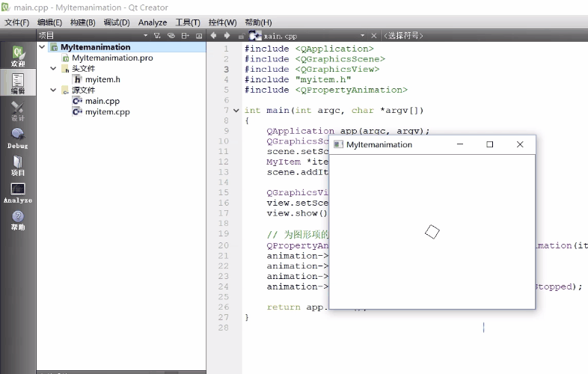Maximize the MyItemanimation window

point(490,144)
